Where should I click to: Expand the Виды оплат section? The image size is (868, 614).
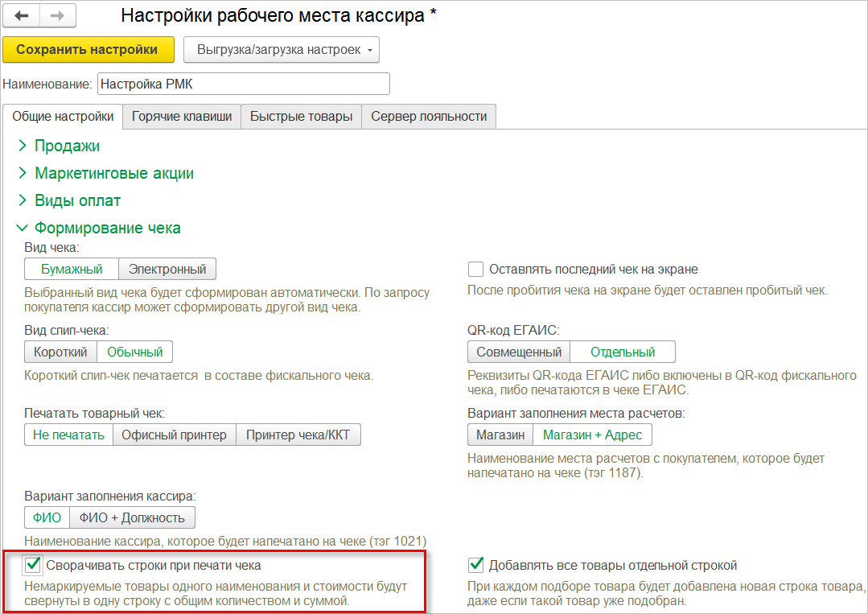pos(77,200)
